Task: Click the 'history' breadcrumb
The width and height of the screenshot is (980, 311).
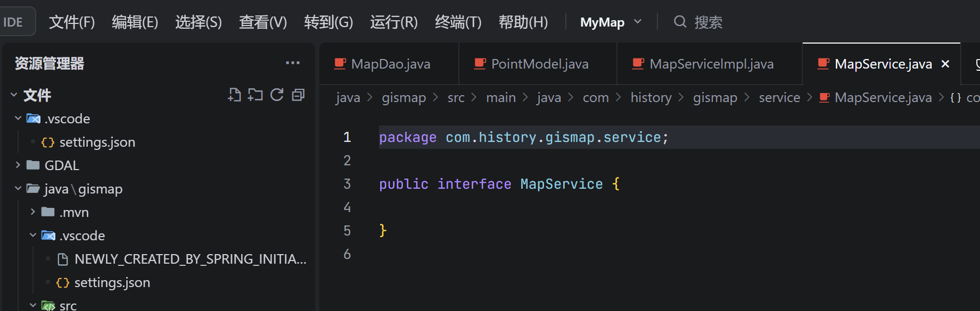Action: coord(651,97)
